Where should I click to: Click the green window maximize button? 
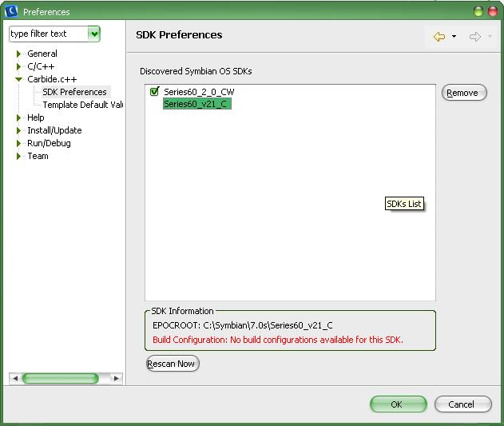[478, 11]
